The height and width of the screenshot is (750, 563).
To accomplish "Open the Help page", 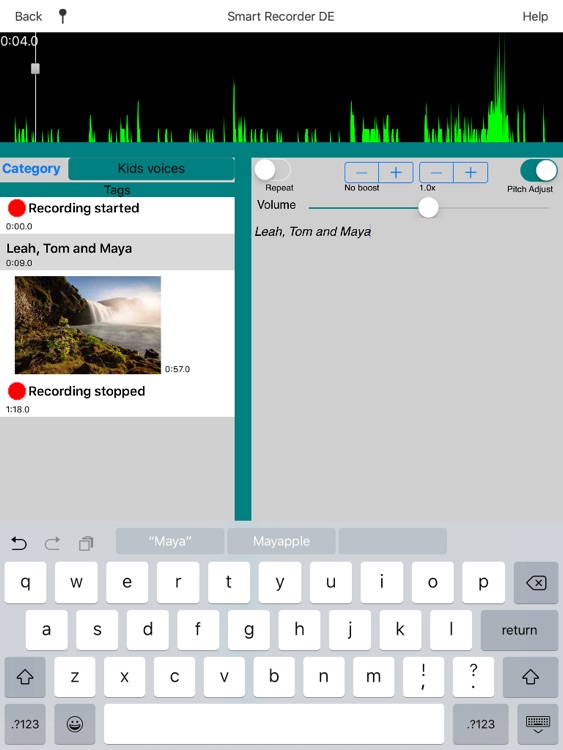I will tap(535, 16).
